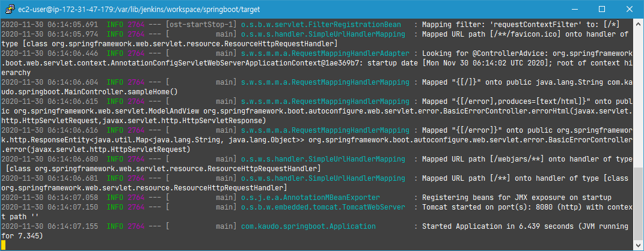Click the [ost-startStop-1] thread name

tap(201, 24)
